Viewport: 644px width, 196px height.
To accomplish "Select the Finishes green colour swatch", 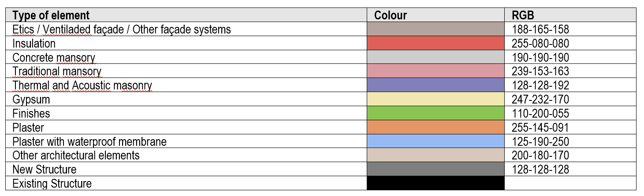I will 436,113.
